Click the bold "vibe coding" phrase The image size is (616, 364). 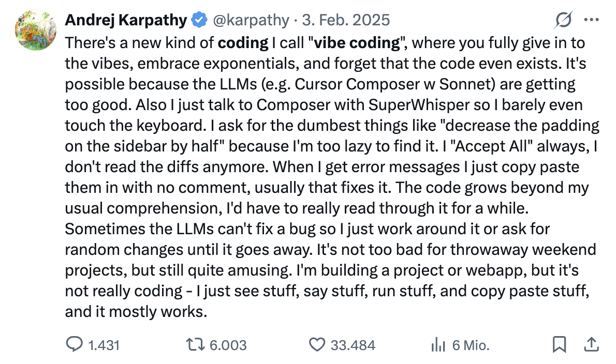(357, 42)
